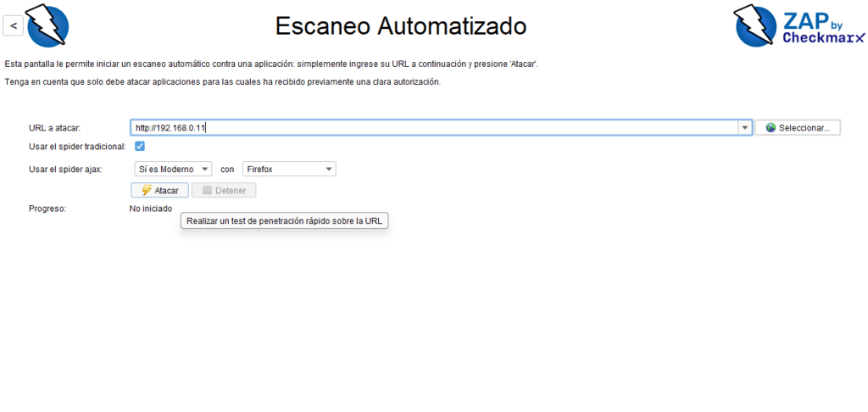Click the back arrow button
This screenshot has width=868, height=412.
(x=13, y=25)
